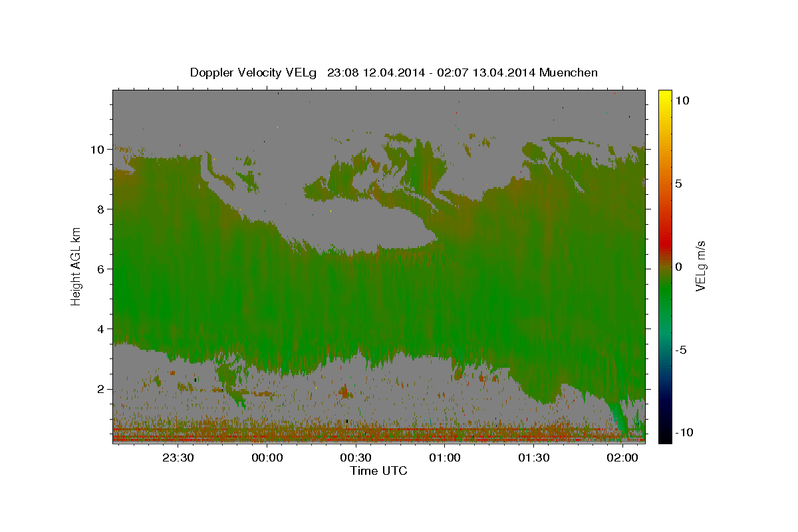Click the height tick label 8

(x=101, y=209)
